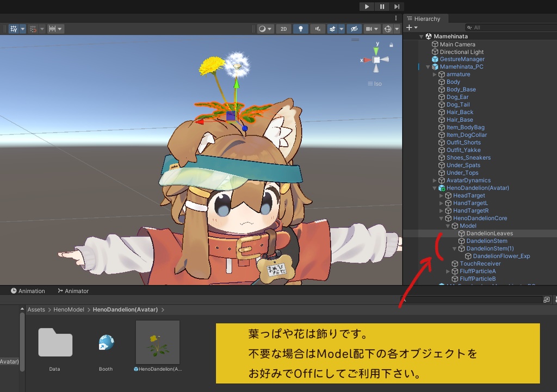
Task: Toggle scene lighting bulb button
Action: pos(300,29)
